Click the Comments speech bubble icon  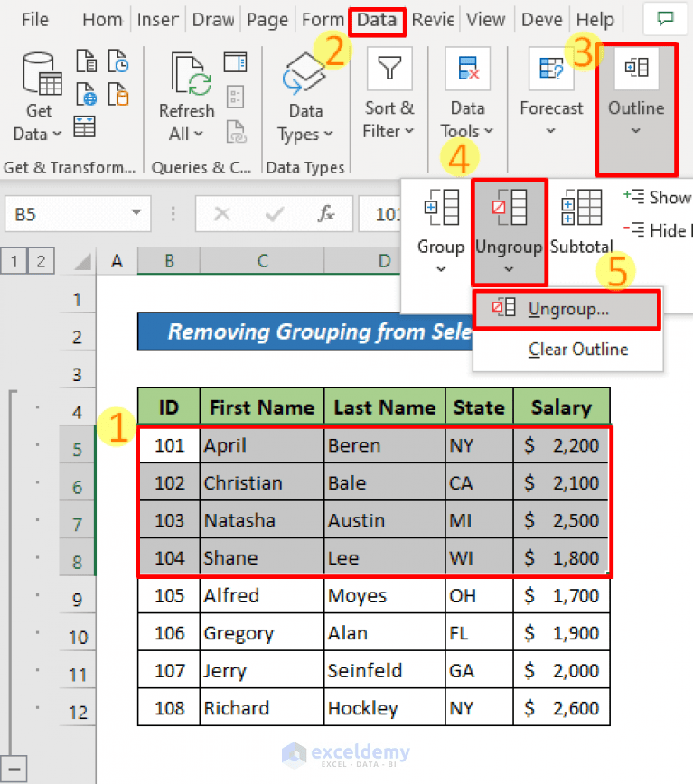[666, 19]
